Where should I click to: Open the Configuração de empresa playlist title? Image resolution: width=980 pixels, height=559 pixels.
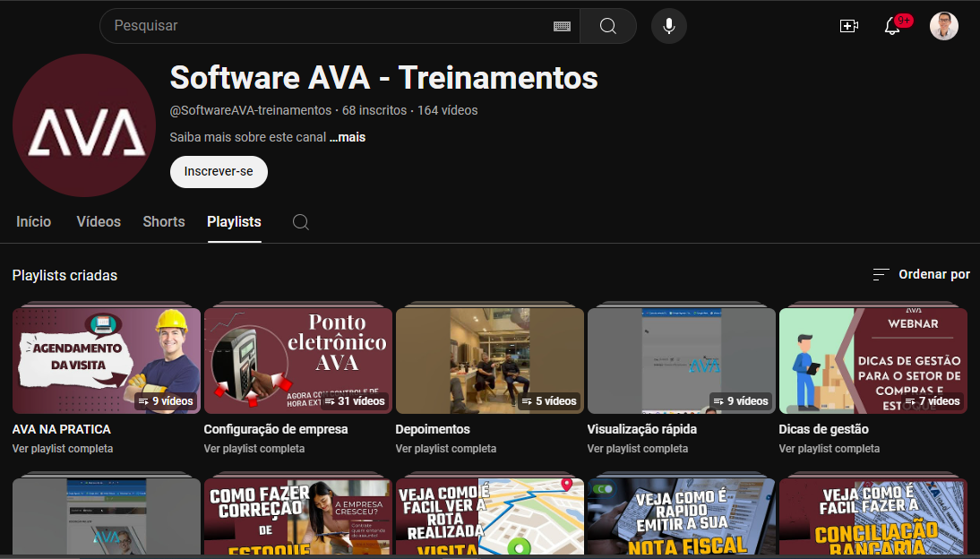click(x=276, y=429)
